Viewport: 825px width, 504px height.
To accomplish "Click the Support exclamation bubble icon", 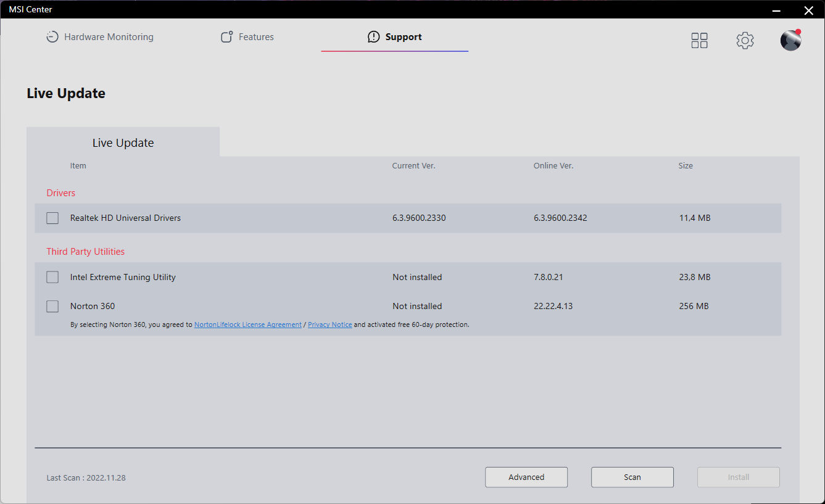I will tap(373, 37).
